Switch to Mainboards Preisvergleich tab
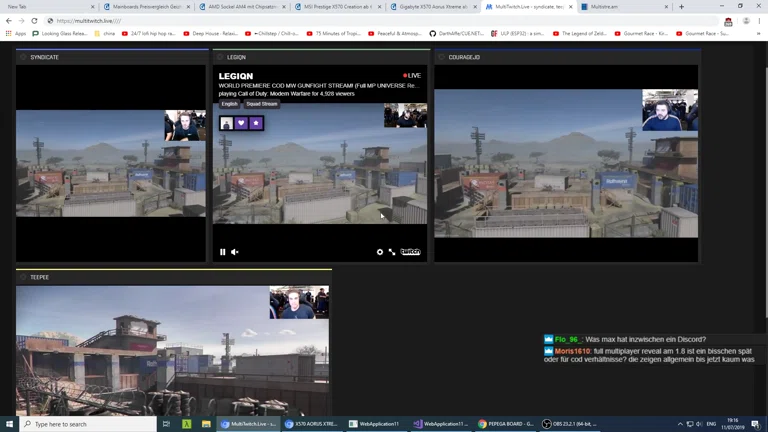 (x=147, y=7)
